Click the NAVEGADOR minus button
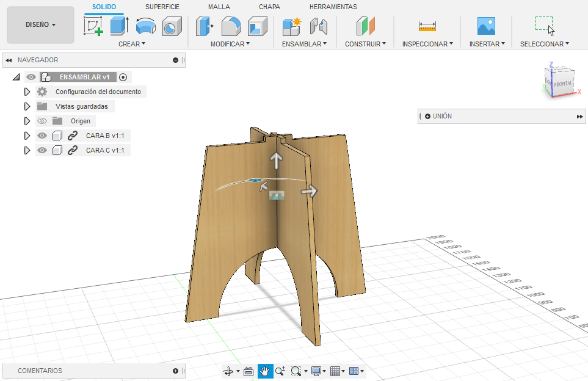Image resolution: width=588 pixels, height=381 pixels. (x=175, y=60)
